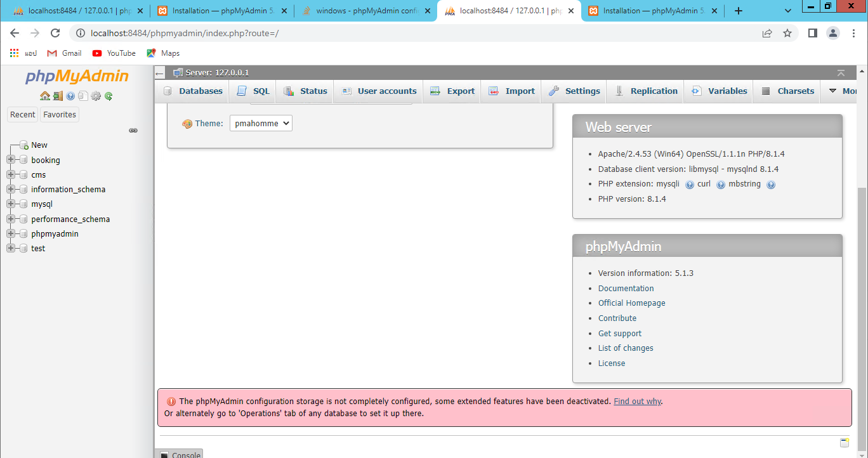Go back with the browser back arrow
This screenshot has width=868, height=458.
point(15,33)
